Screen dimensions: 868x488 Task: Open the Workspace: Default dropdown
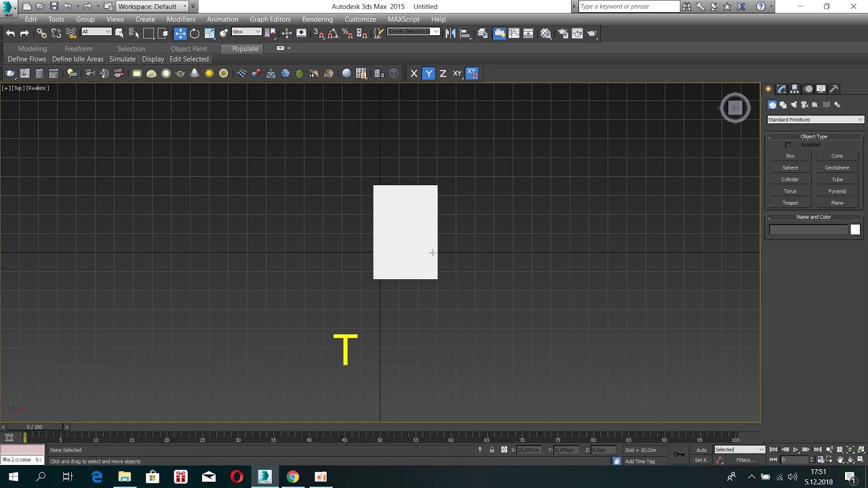[x=152, y=6]
